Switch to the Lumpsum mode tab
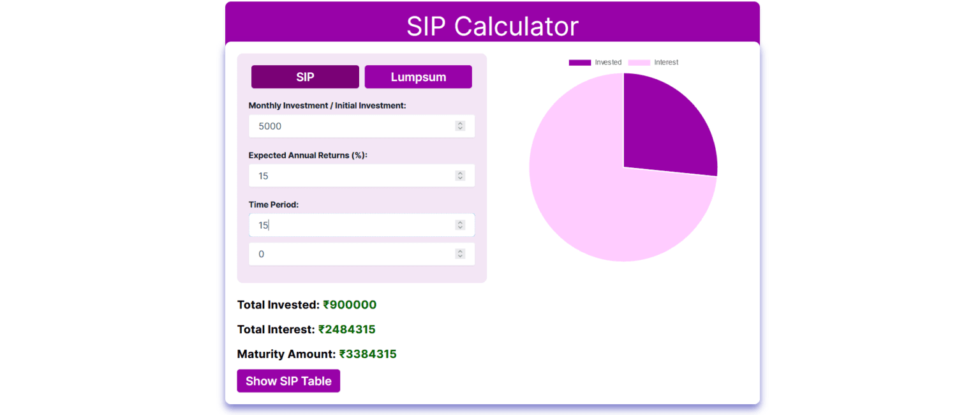Viewport: 980px width, 415px height. coord(419,77)
